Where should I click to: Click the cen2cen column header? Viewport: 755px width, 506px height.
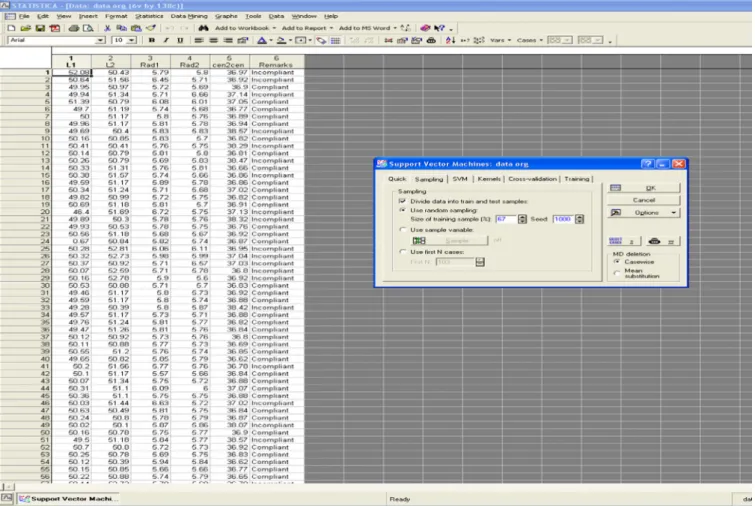click(229, 62)
